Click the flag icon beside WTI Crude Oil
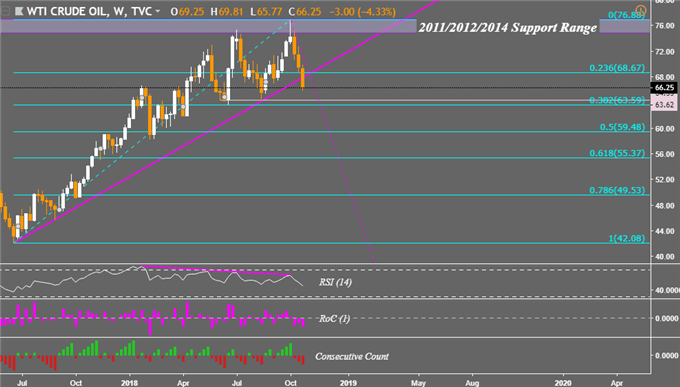This screenshot has height=387, width=680. (x=19, y=12)
